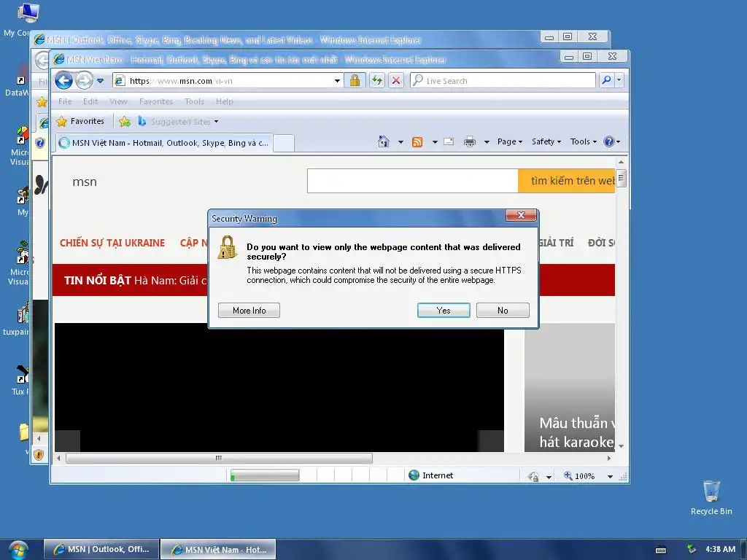This screenshot has width=747, height=560.
Task: Click the Help question mark icon
Action: pyautogui.click(x=609, y=141)
